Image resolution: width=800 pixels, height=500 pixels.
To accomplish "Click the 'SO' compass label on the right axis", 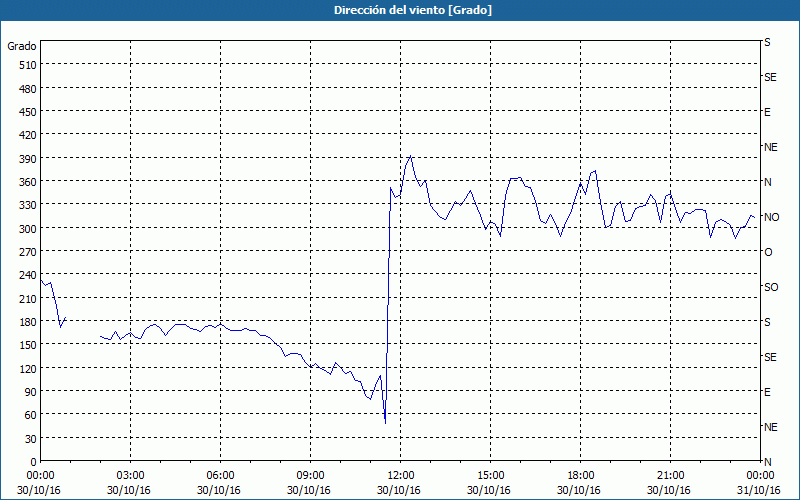I will (771, 287).
